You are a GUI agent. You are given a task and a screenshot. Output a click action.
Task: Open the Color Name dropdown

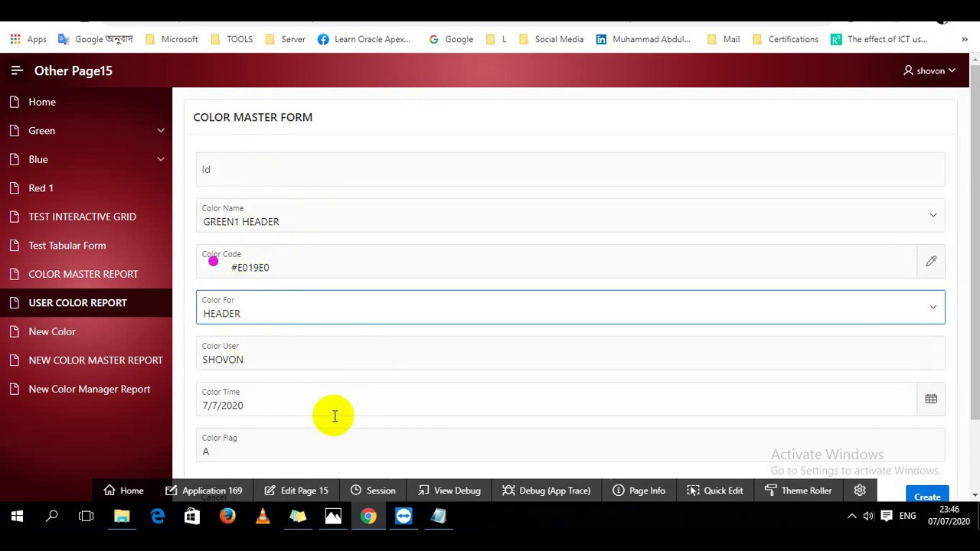(570, 215)
